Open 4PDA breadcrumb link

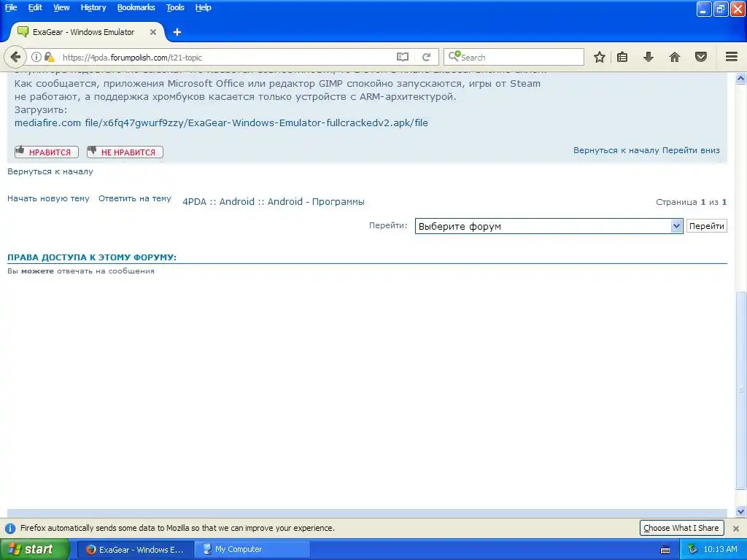click(194, 202)
